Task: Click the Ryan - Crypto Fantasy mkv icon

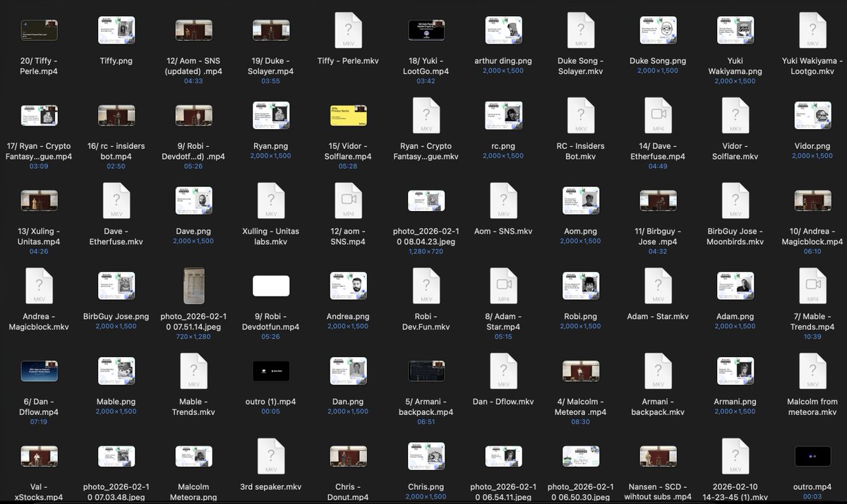Action: (x=426, y=116)
